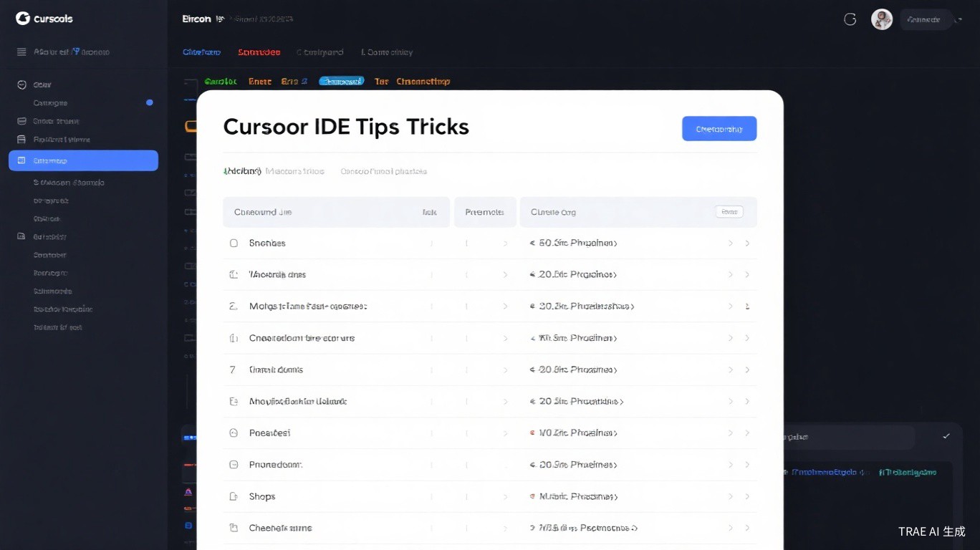Image resolution: width=980 pixels, height=550 pixels.
Task: Click the cursools logo icon
Action: point(22,19)
